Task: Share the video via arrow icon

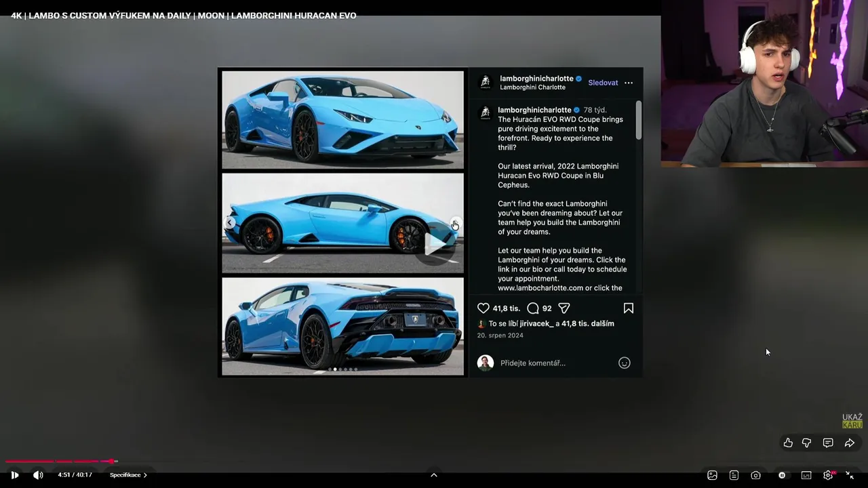Action: (x=850, y=443)
